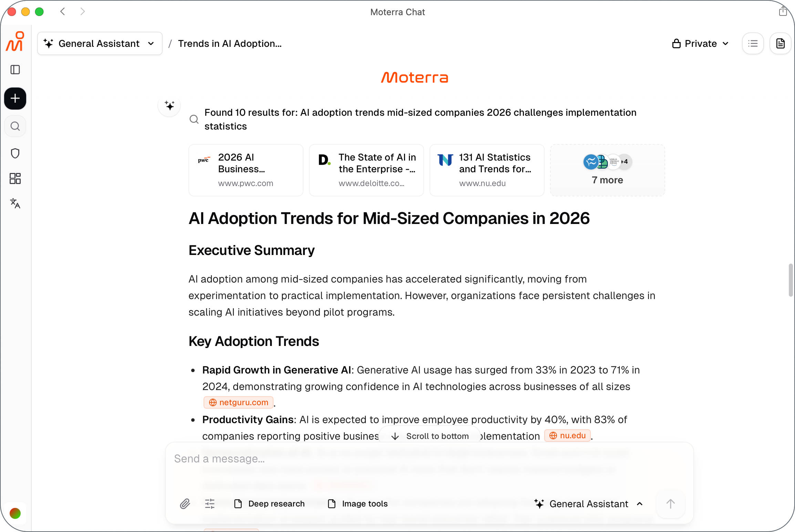This screenshot has height=532, width=795.
Task: Click the new chat plus button
Action: tap(15, 99)
